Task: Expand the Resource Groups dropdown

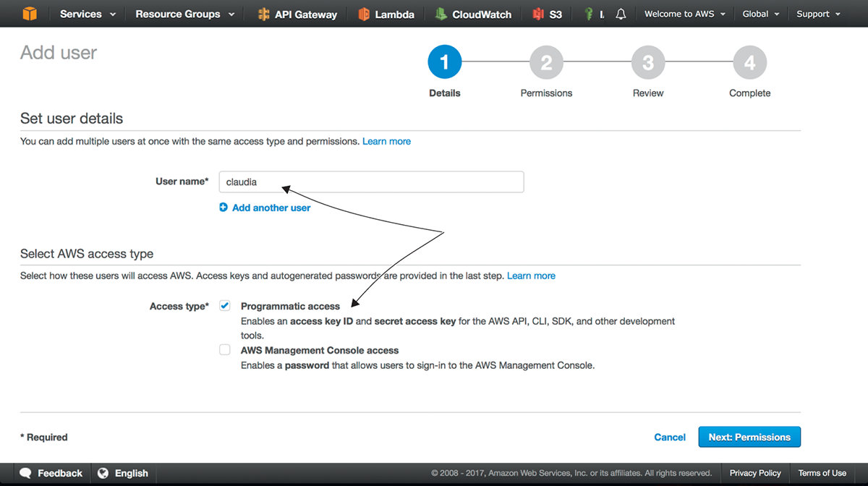Action: pyautogui.click(x=184, y=14)
